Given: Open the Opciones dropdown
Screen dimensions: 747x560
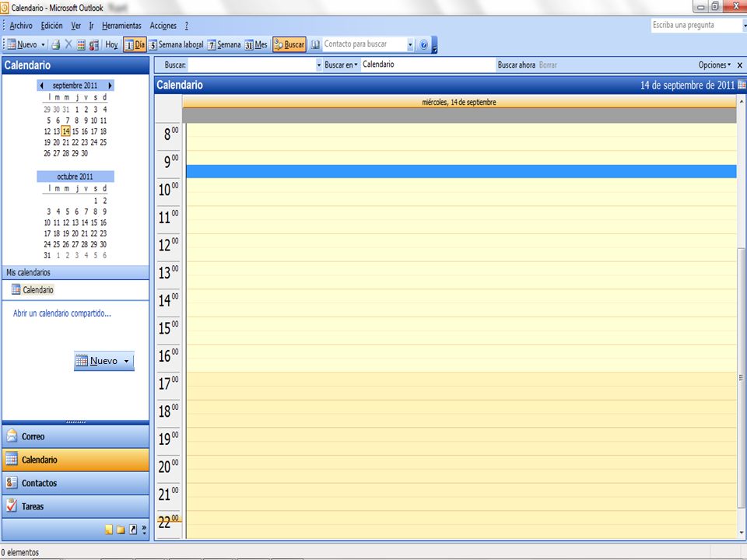Looking at the screenshot, I should tap(714, 65).
